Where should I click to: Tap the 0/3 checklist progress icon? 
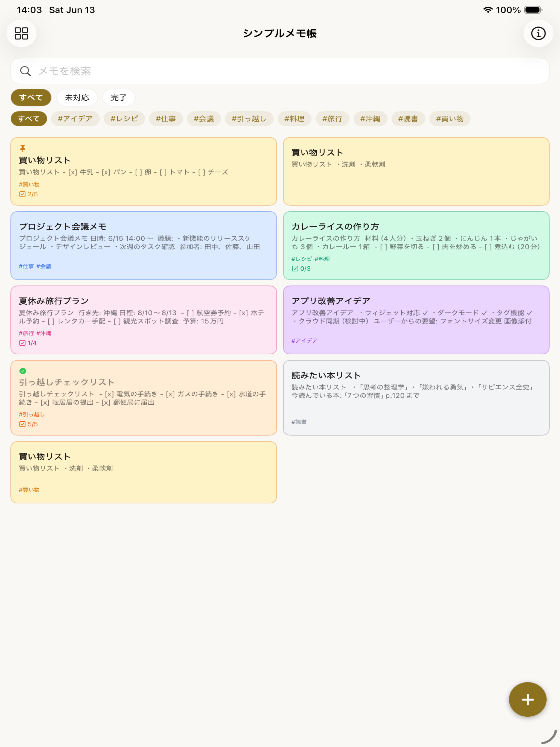tap(295, 269)
